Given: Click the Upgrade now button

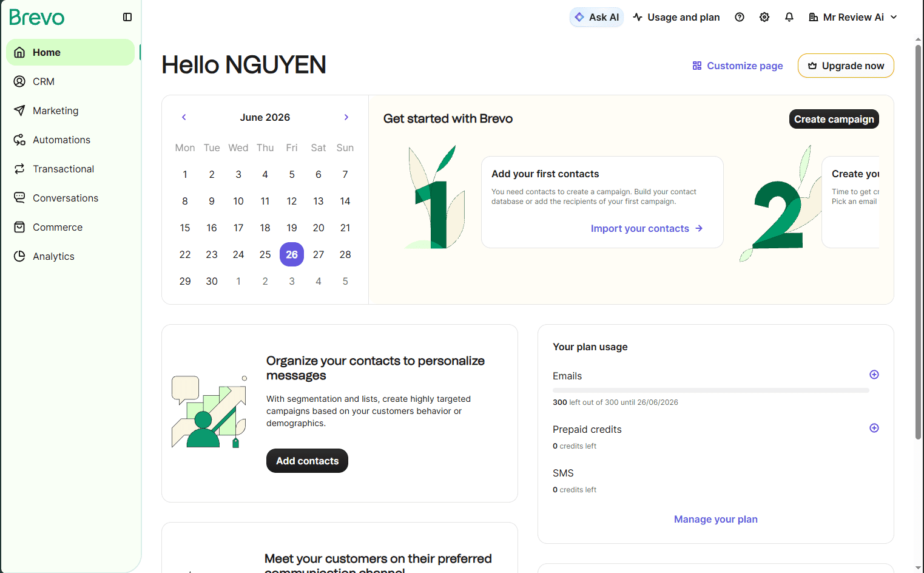Looking at the screenshot, I should (846, 66).
